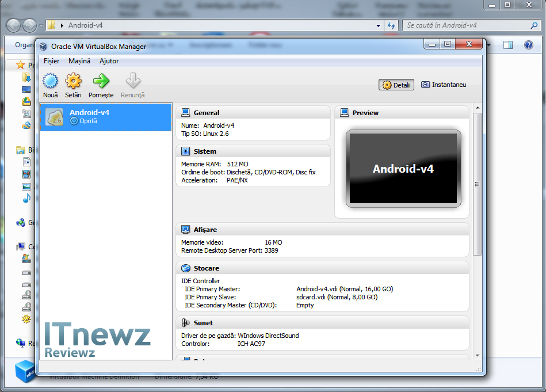The height and width of the screenshot is (392, 546).
Task: Click the Sunet speaker section icon
Action: (x=186, y=323)
